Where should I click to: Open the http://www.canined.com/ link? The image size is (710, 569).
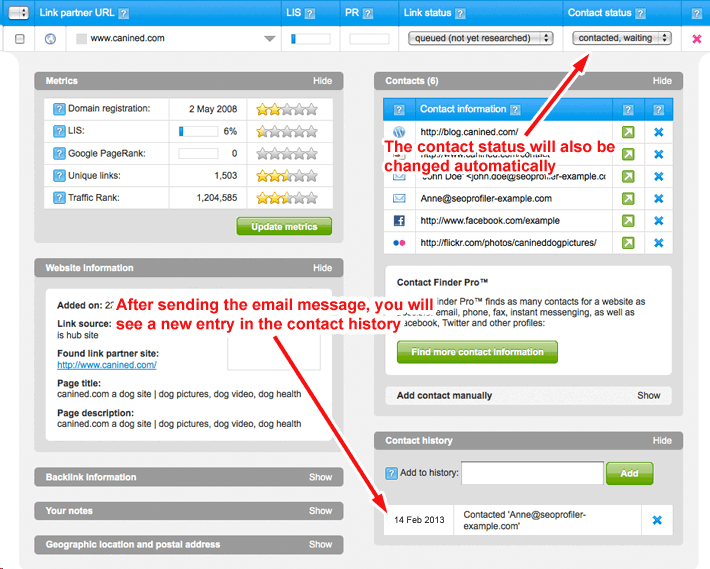[x=107, y=365]
